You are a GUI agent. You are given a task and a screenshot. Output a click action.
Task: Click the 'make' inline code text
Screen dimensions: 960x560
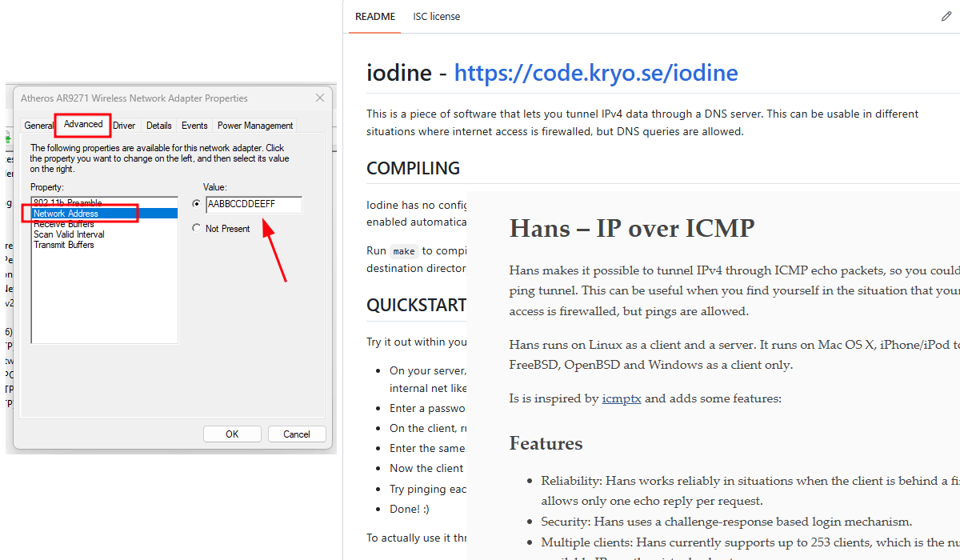tap(404, 251)
